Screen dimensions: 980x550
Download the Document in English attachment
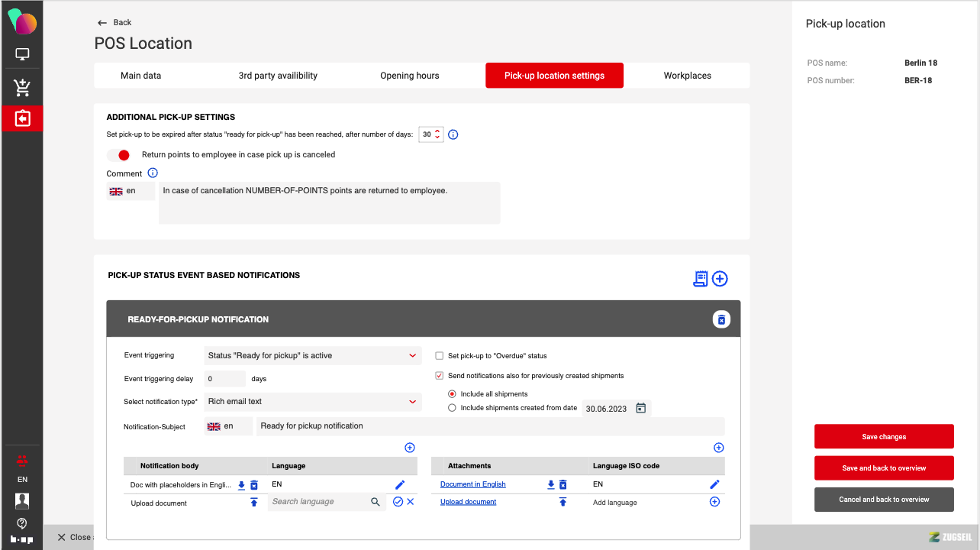point(550,484)
